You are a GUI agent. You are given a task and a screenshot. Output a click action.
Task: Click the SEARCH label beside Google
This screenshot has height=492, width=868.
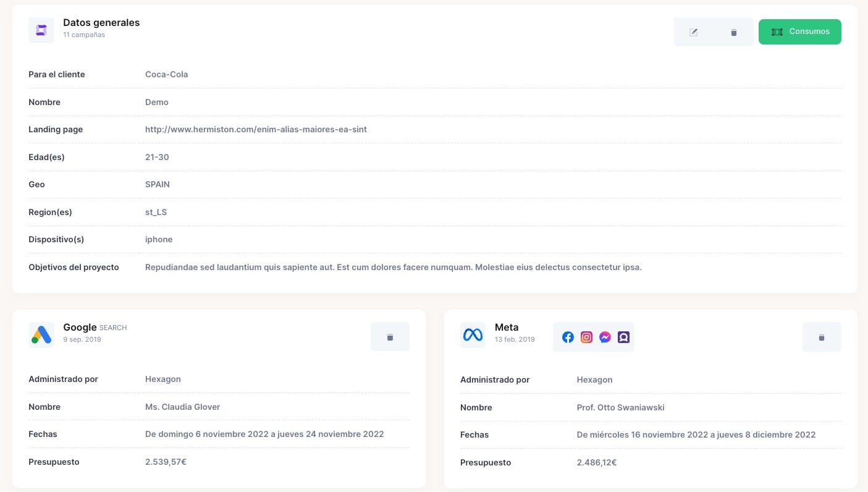pos(112,328)
